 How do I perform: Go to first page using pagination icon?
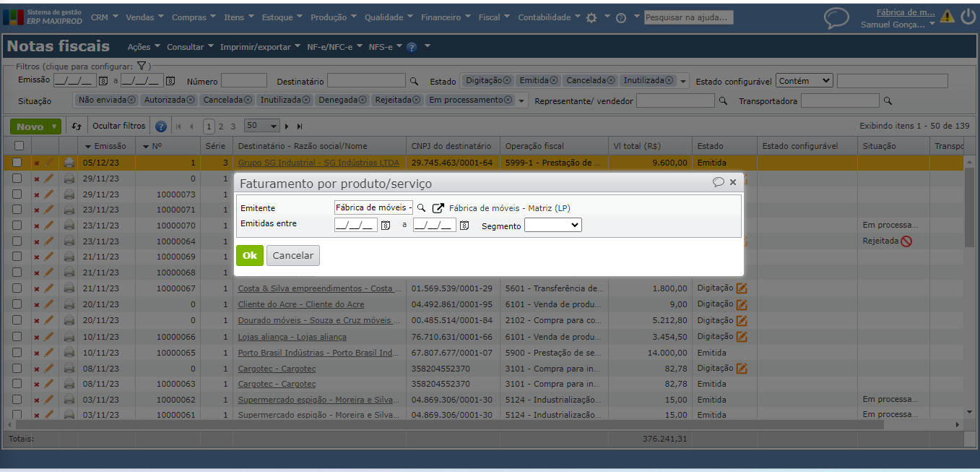pos(178,126)
